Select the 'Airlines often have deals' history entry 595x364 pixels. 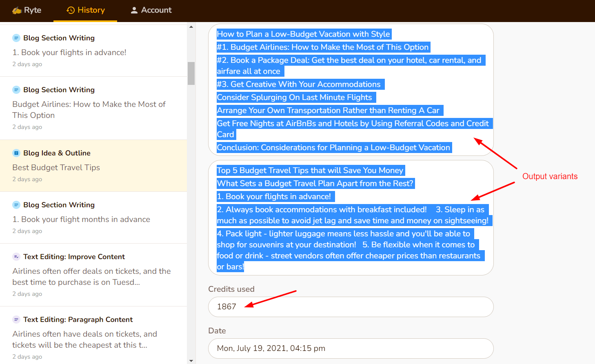coord(93,338)
